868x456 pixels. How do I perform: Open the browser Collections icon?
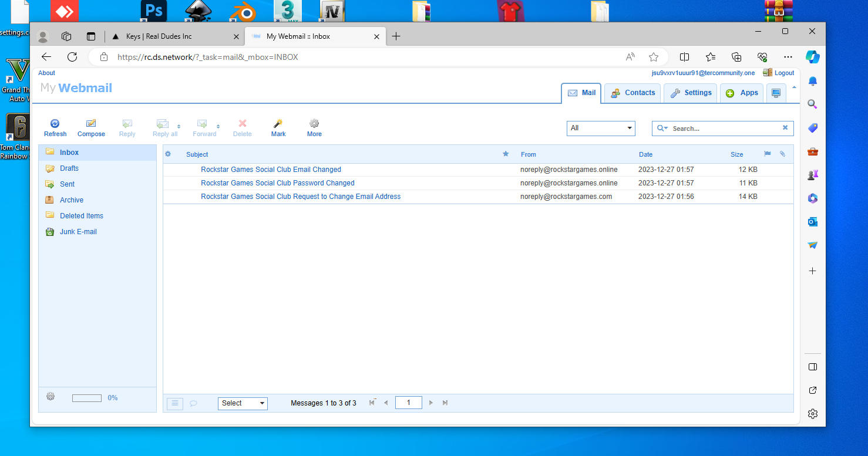736,57
